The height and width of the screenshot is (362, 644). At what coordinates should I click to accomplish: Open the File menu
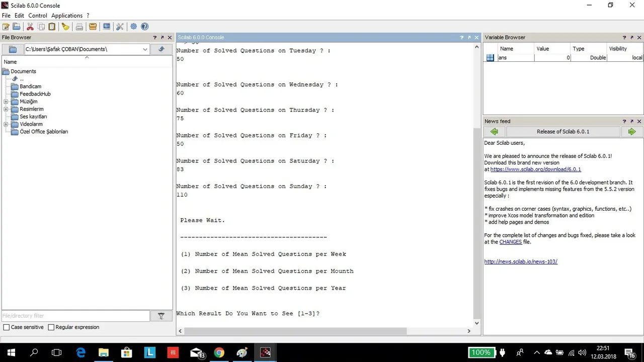pos(6,16)
